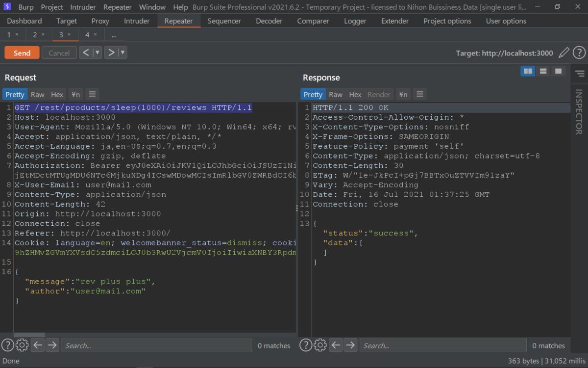Switch to the Sequencer tab
This screenshot has width=588, height=368.
pyautogui.click(x=224, y=21)
